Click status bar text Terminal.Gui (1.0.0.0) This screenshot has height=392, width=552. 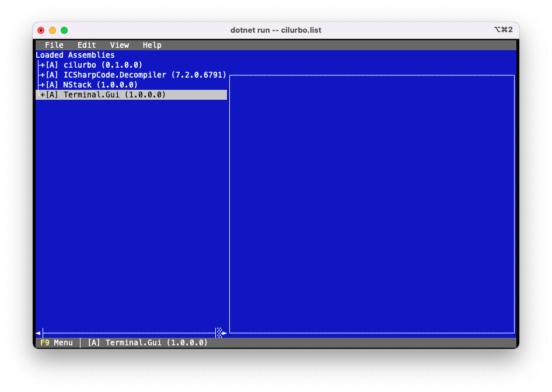click(x=156, y=343)
